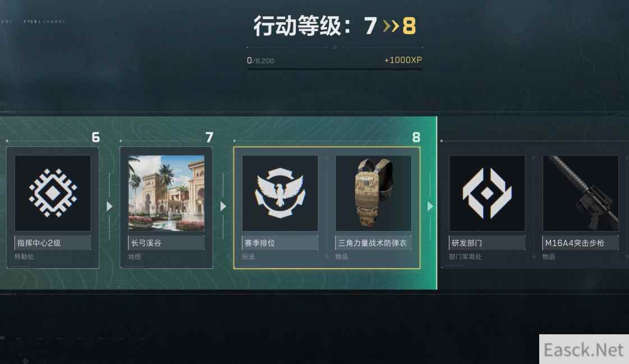Click the 三角力量战术防弹衣 vest image
The width and height of the screenshot is (629, 364).
tap(374, 193)
